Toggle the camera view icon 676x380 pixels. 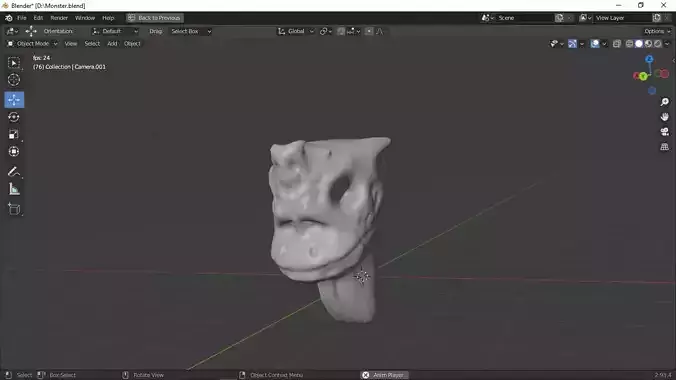[x=664, y=132]
